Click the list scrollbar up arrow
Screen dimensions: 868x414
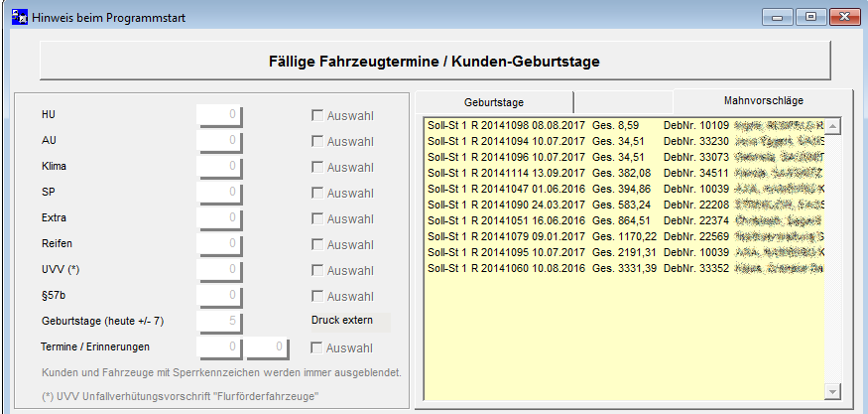point(832,127)
